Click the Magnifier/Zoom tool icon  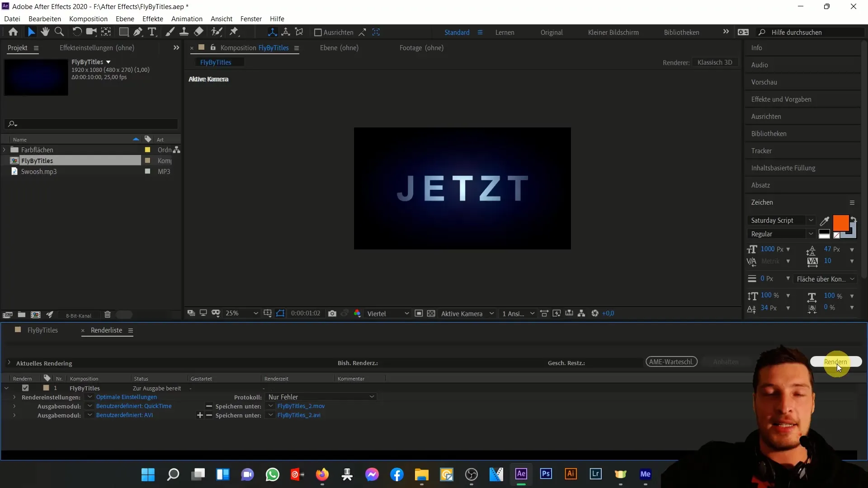click(59, 32)
